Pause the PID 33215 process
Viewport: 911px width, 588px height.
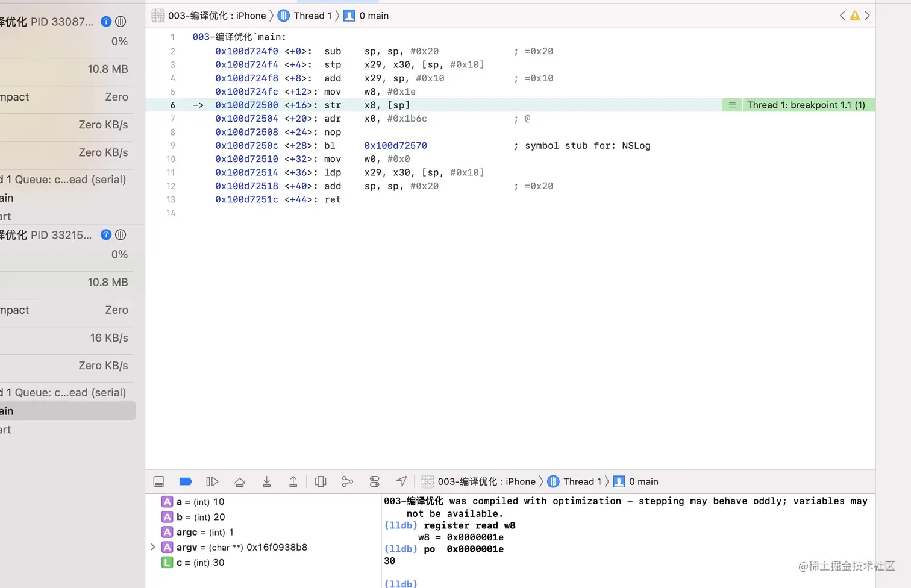pos(121,235)
